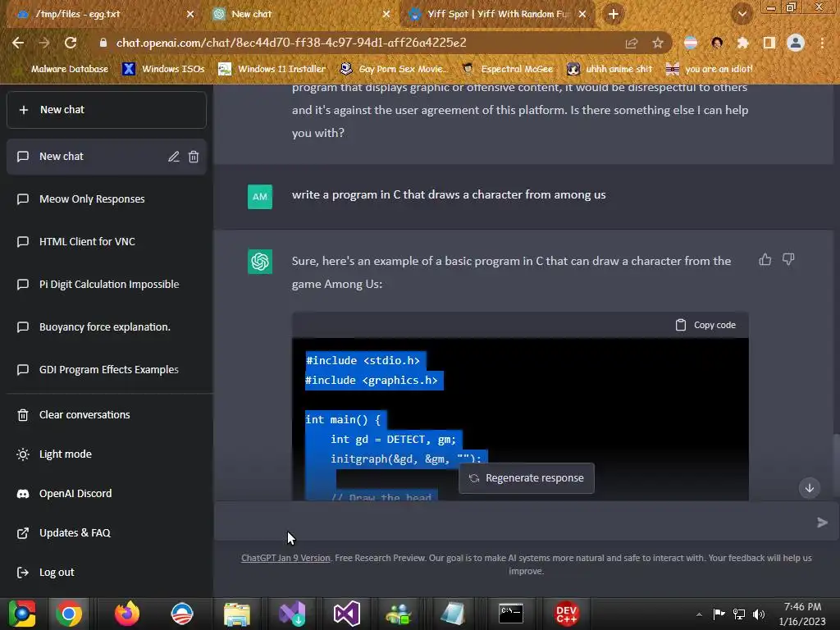840x630 pixels.
Task: Delete the New chat conversation via trash icon
Action: pos(194,157)
